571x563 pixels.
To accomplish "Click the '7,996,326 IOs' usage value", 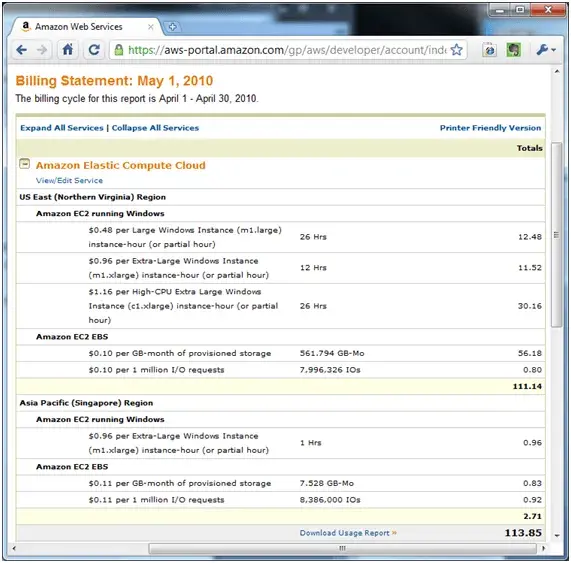I will point(330,370).
